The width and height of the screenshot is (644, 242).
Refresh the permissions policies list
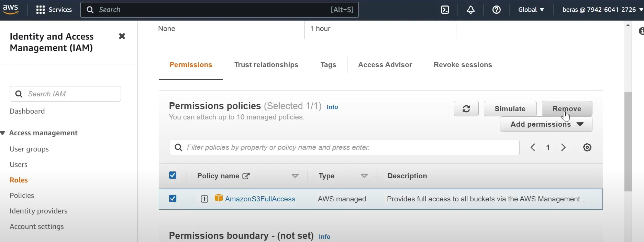click(x=466, y=109)
